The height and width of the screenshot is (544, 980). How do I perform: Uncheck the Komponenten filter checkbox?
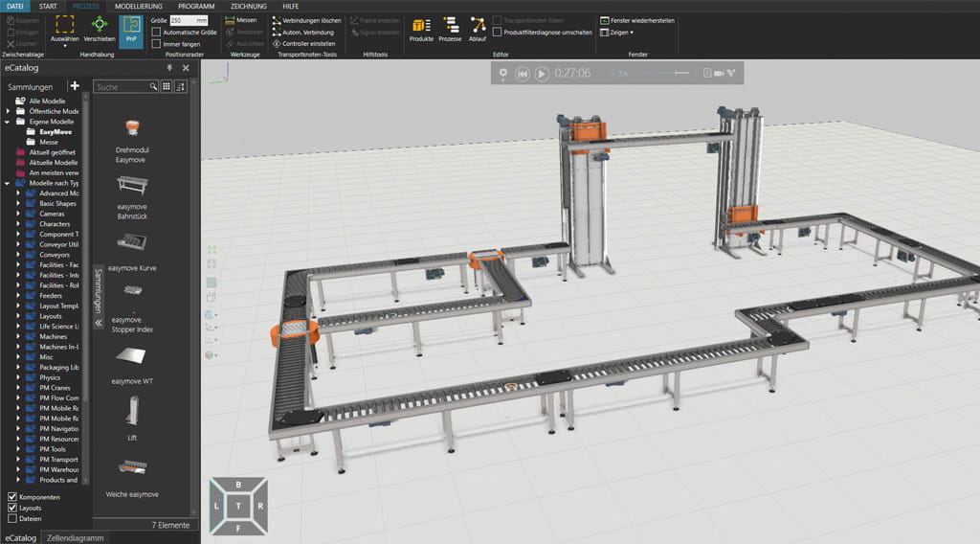coord(12,497)
